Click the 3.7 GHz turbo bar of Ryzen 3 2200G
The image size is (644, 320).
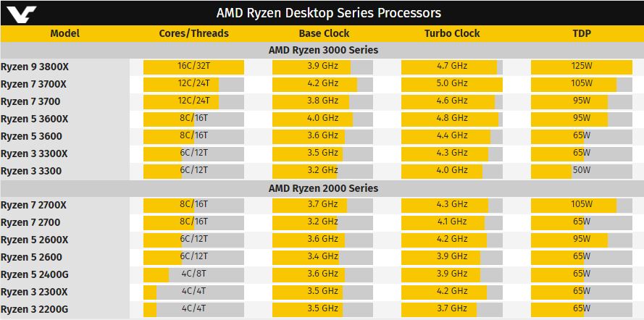click(x=452, y=309)
